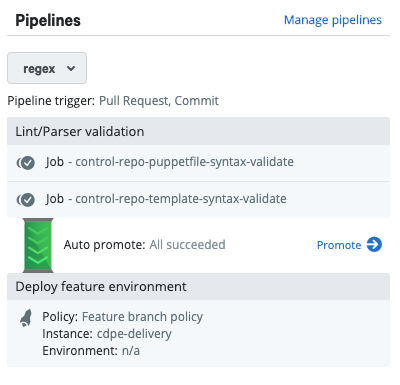Click the Promote link text
This screenshot has height=385, width=400.
339,245
